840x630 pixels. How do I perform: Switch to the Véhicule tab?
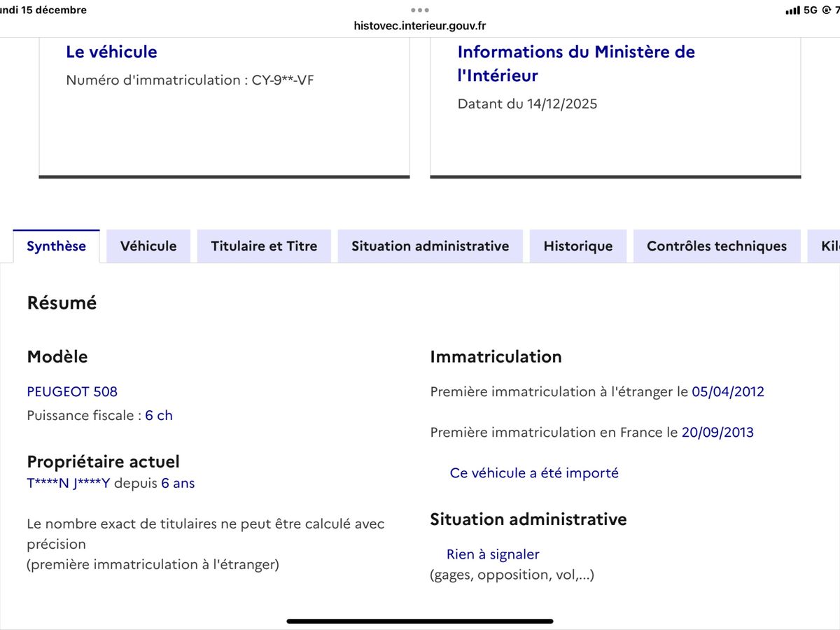(148, 246)
